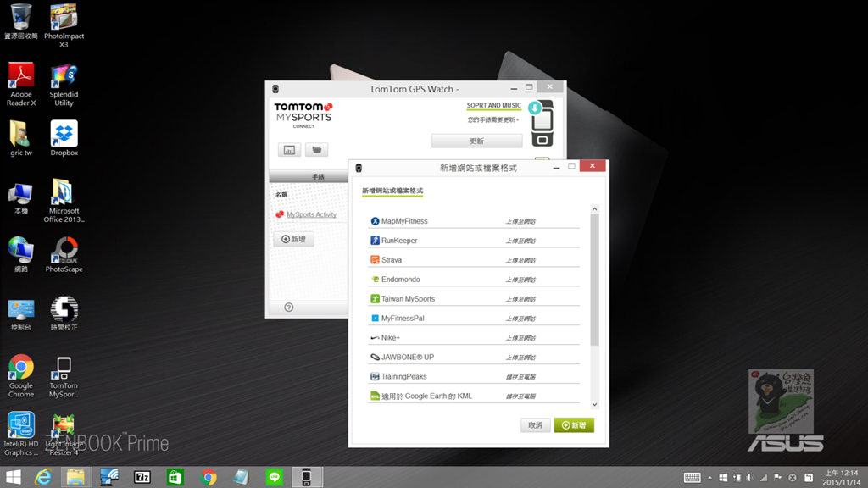Select the PhotoScape desktop shortcut
The width and height of the screenshot is (868, 488).
click(64, 255)
